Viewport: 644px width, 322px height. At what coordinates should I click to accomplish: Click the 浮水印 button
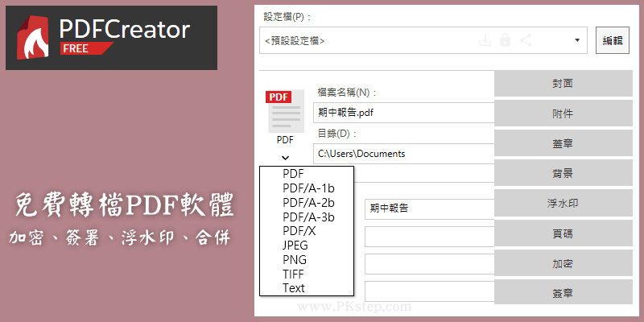click(563, 204)
